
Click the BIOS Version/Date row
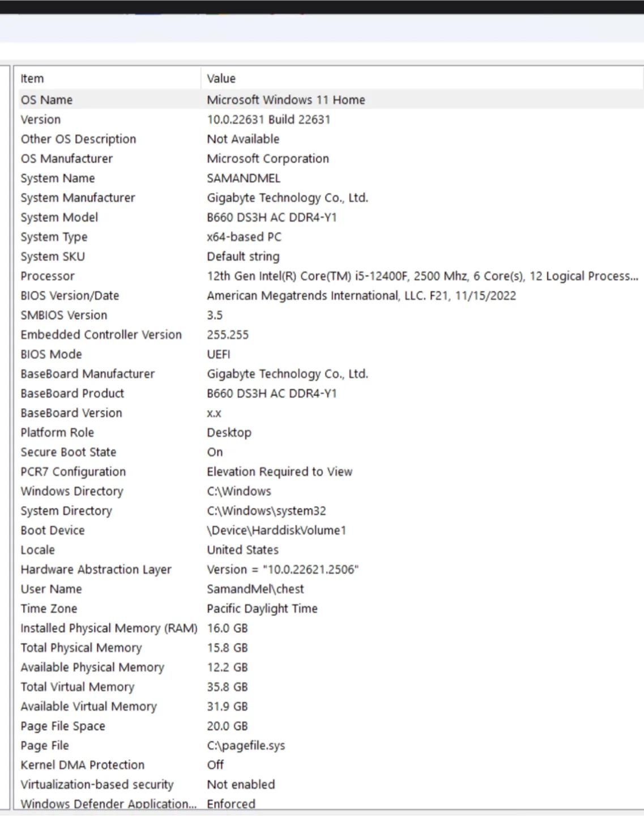tap(70, 296)
